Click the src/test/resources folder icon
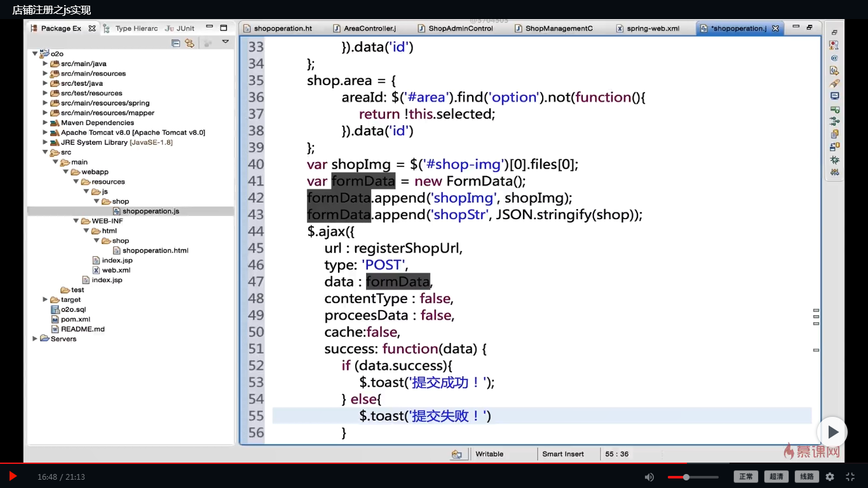868x488 pixels. click(55, 93)
